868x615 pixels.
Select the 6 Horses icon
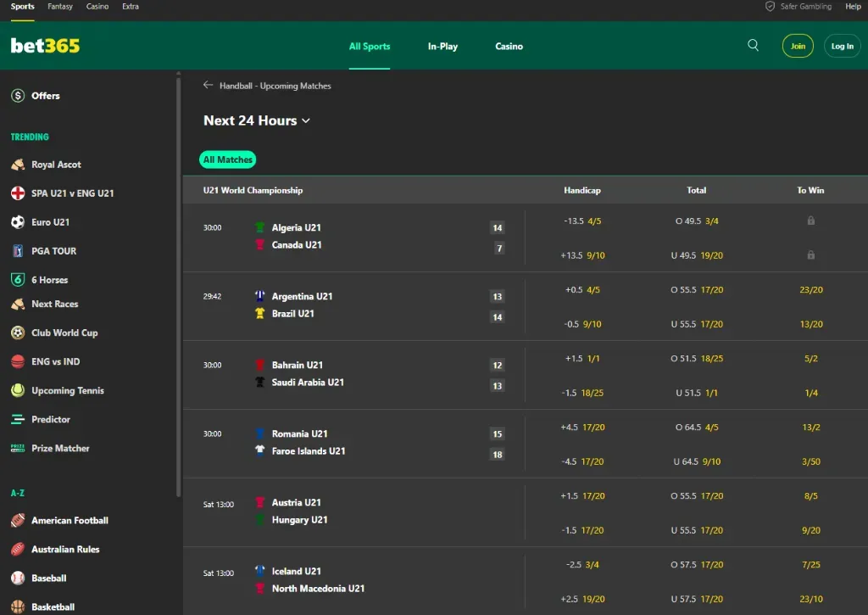(x=18, y=280)
